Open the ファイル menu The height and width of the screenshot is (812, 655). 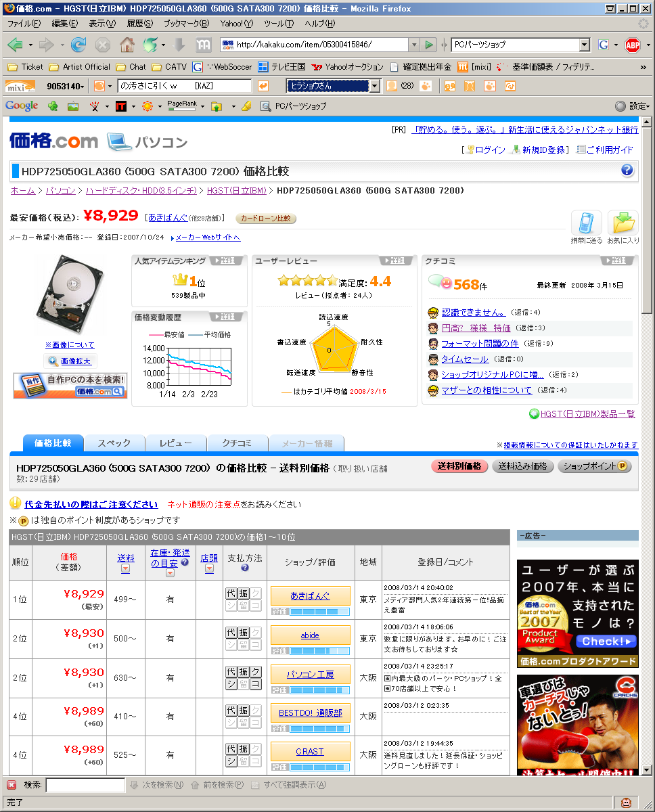point(24,24)
